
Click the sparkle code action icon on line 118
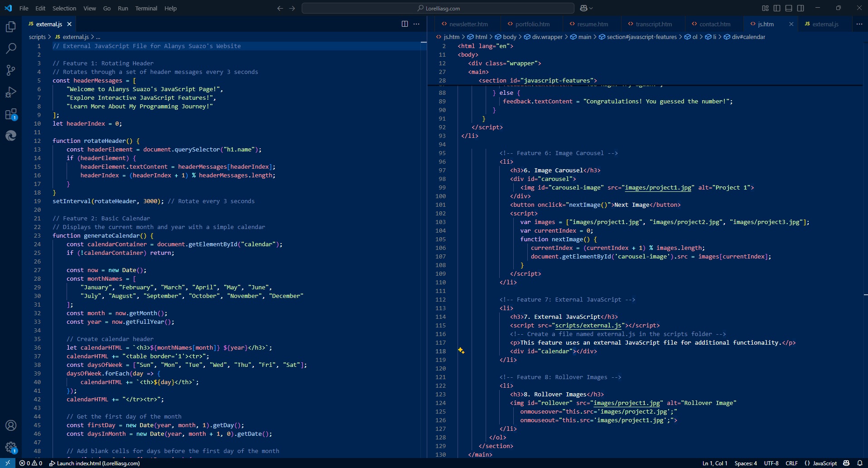pyautogui.click(x=461, y=351)
